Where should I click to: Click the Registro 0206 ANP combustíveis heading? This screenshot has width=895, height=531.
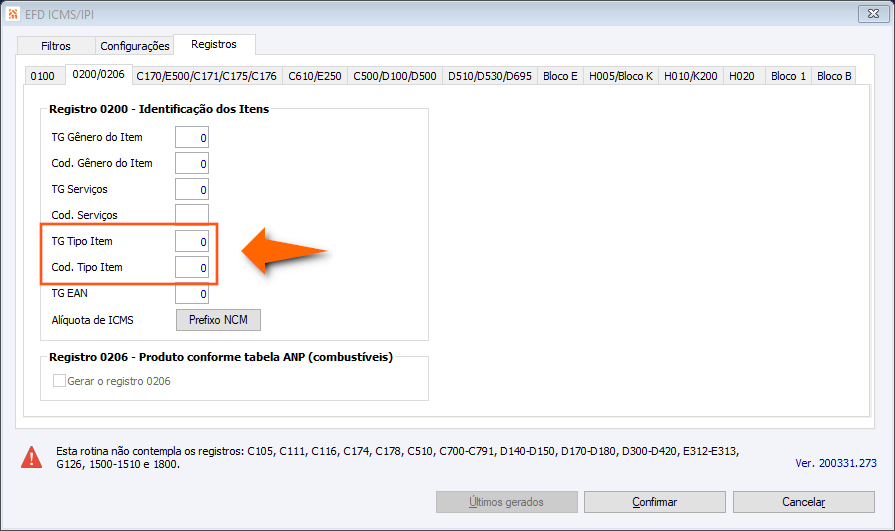[221, 357]
